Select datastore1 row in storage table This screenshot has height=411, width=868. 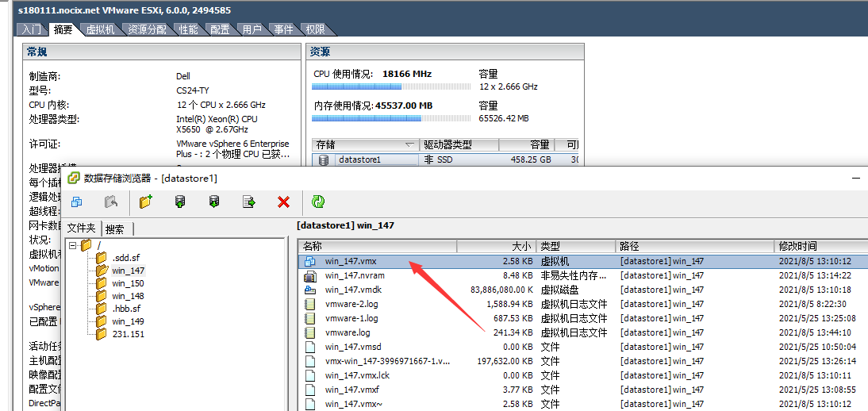[x=445, y=159]
